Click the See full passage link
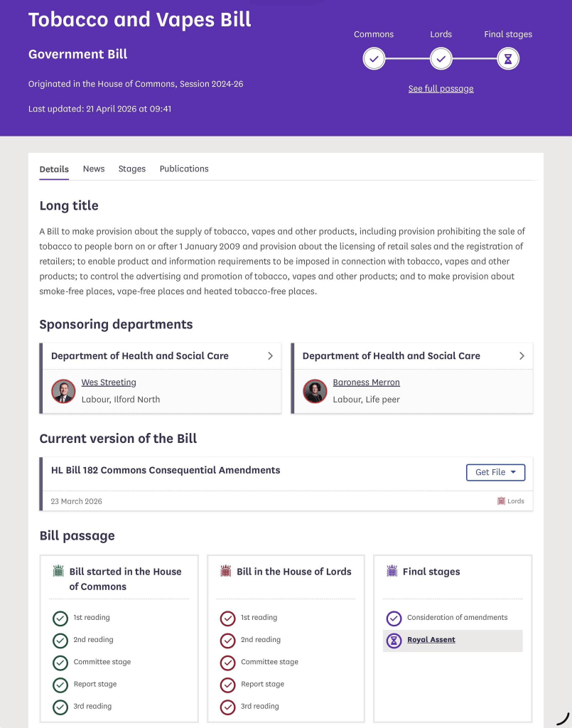572x728 pixels. [x=441, y=89]
